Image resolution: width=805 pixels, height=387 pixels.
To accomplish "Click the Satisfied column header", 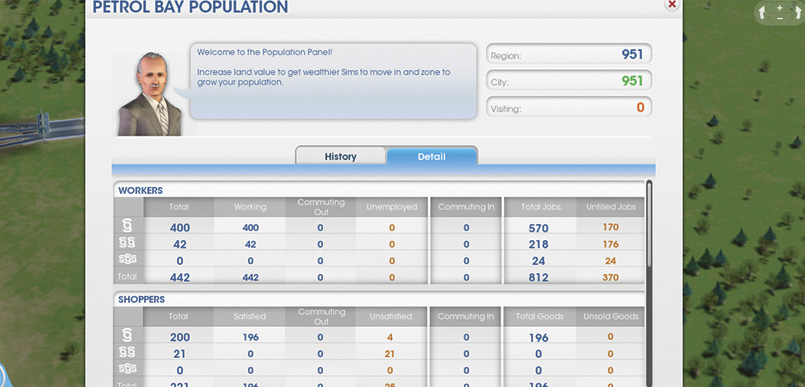I will click(x=250, y=316).
